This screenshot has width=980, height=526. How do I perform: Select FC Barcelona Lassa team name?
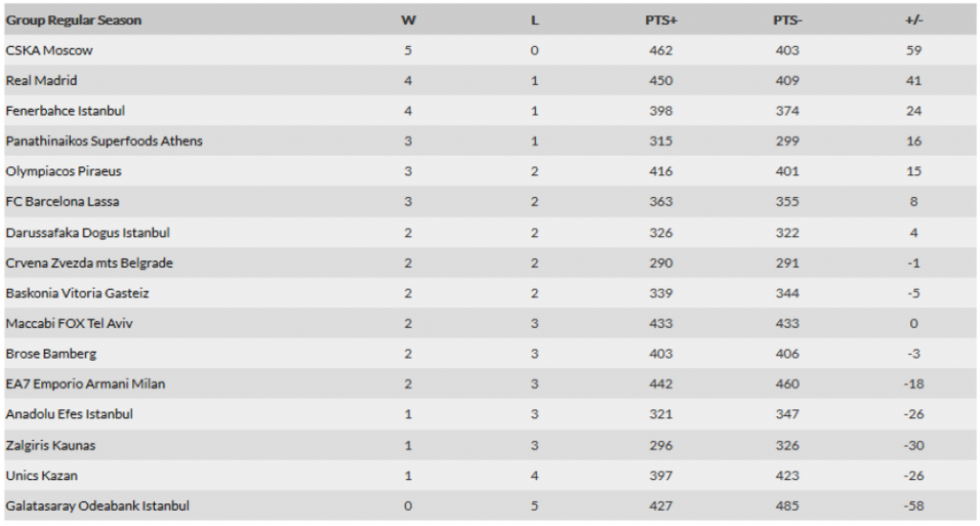point(62,202)
